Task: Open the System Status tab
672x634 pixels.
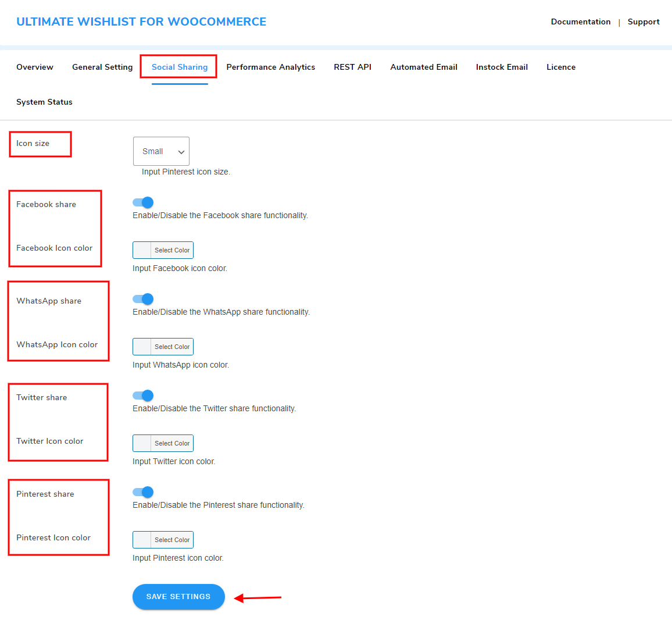Action: [44, 102]
